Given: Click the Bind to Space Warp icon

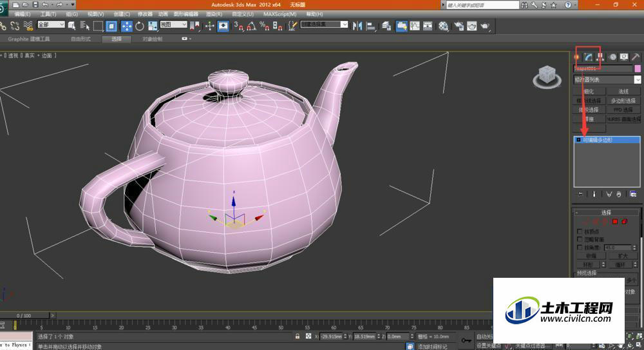Looking at the screenshot, I should coord(28,26).
